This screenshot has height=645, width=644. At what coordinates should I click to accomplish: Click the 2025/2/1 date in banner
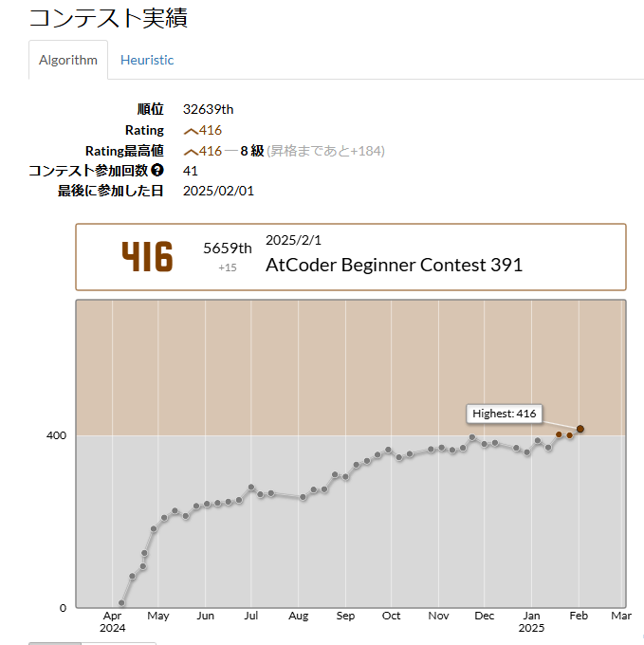point(293,240)
